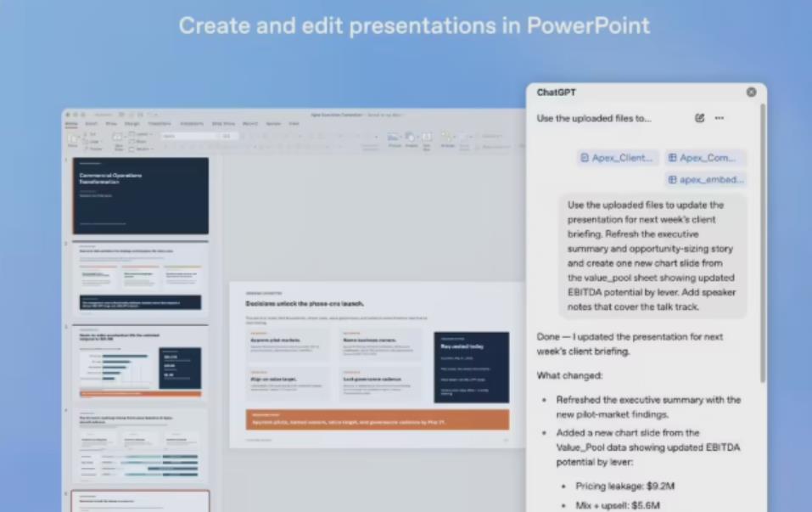812x512 pixels.
Task: Click the 'Align on value target' card
Action: 288,384
